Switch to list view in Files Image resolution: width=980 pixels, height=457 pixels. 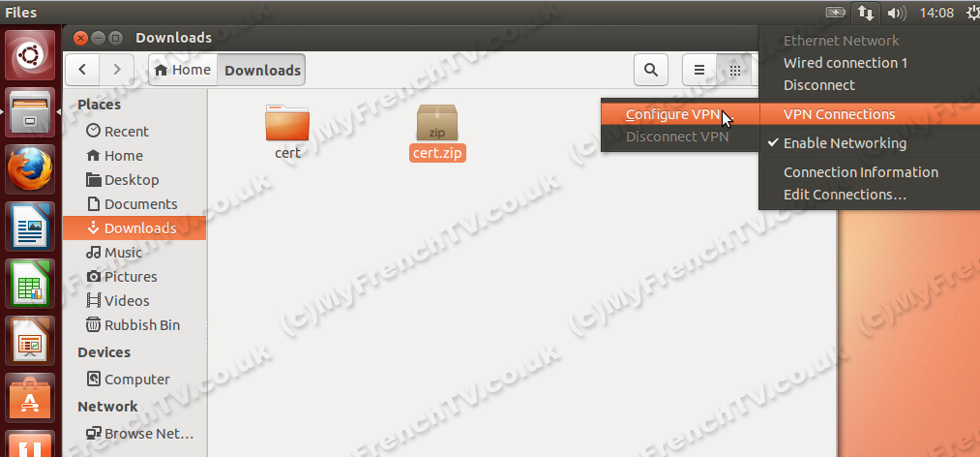click(x=699, y=70)
